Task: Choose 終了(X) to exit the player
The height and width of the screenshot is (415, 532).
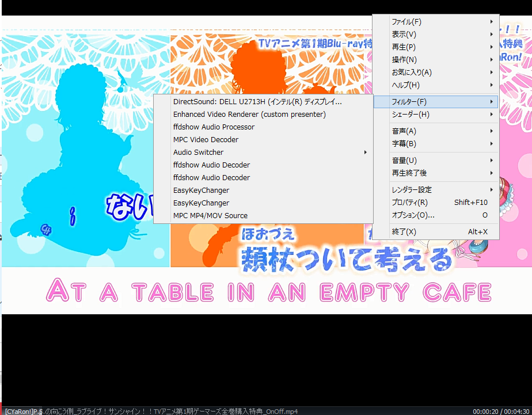Action: click(436, 232)
